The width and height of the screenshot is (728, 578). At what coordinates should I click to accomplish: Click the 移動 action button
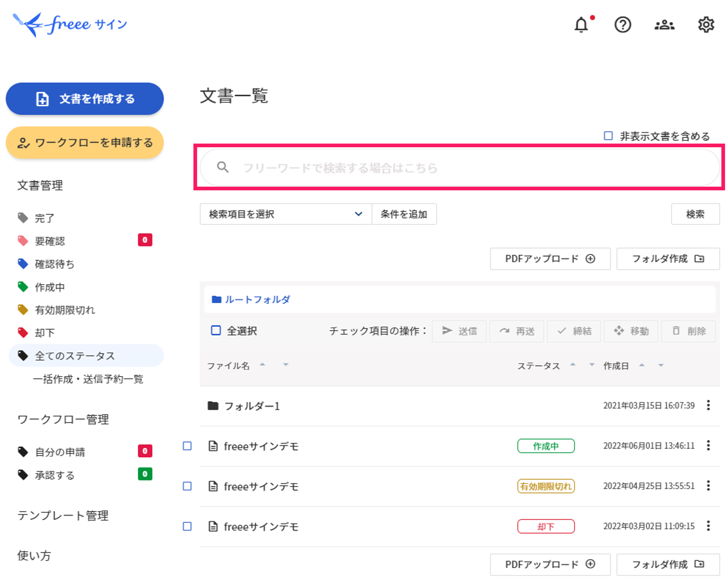631,331
